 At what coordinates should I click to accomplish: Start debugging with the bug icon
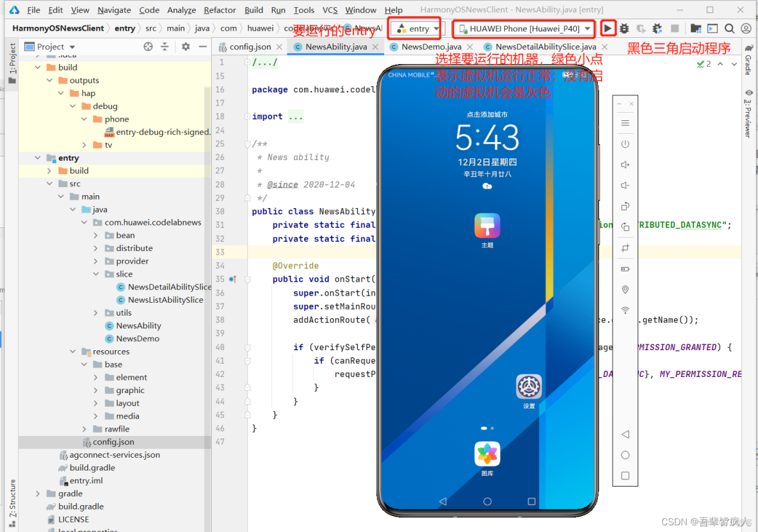point(624,29)
